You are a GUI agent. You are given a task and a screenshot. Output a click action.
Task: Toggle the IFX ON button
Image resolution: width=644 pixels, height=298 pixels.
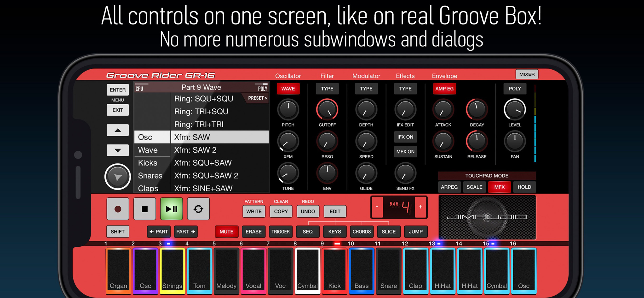point(405,137)
